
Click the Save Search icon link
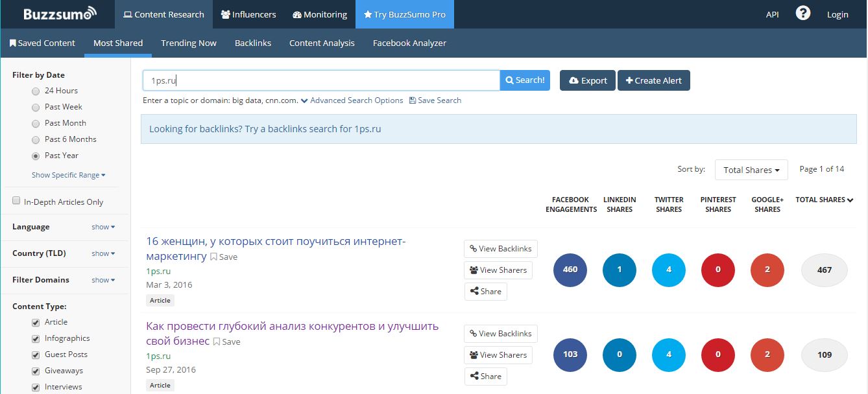coord(413,100)
